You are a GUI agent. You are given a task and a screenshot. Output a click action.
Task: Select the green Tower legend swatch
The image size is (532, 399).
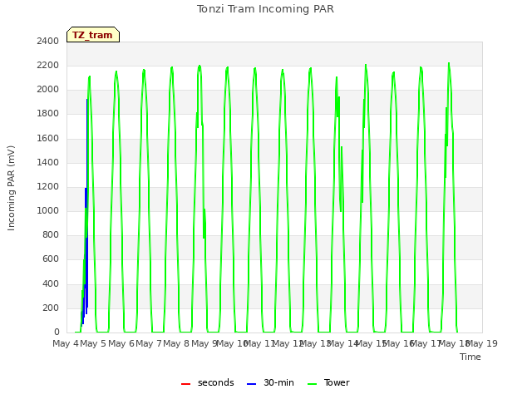[x=312, y=383]
